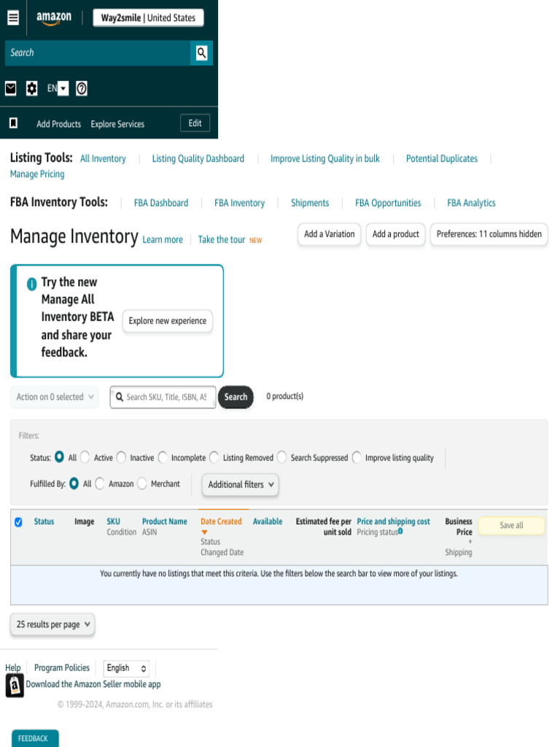Click the dark Search button for inventory

[x=236, y=397]
